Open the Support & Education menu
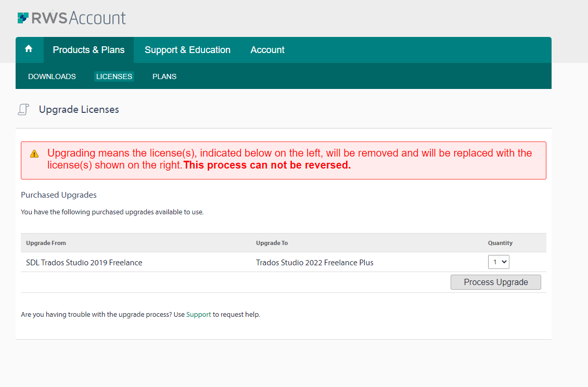 (x=187, y=49)
